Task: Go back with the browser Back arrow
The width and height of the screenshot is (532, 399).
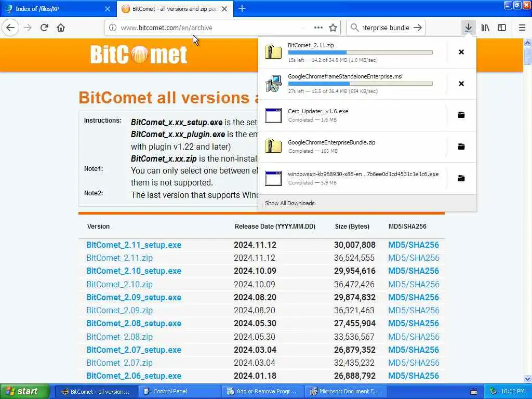Action: click(10, 28)
